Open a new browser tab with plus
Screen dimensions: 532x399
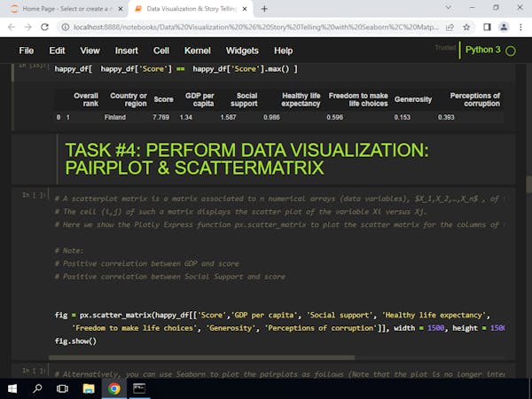pos(264,9)
